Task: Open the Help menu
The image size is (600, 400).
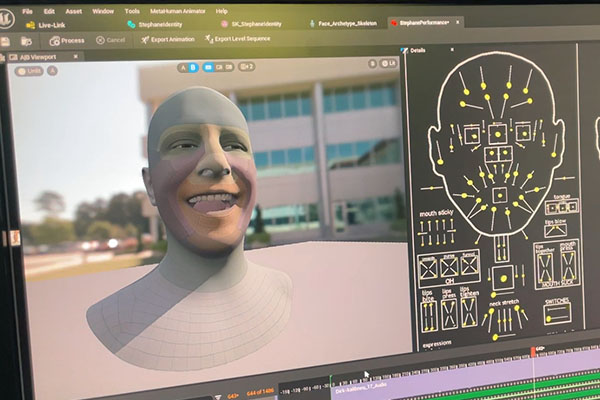Action: [221, 11]
